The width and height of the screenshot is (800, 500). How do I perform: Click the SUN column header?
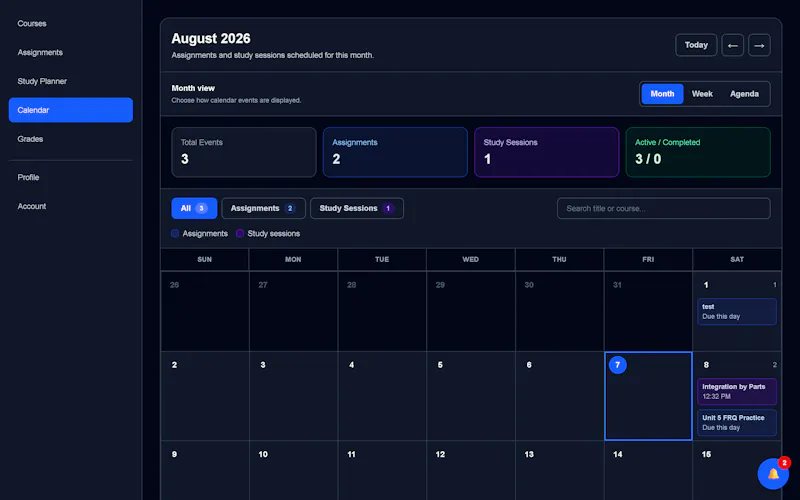[205, 259]
